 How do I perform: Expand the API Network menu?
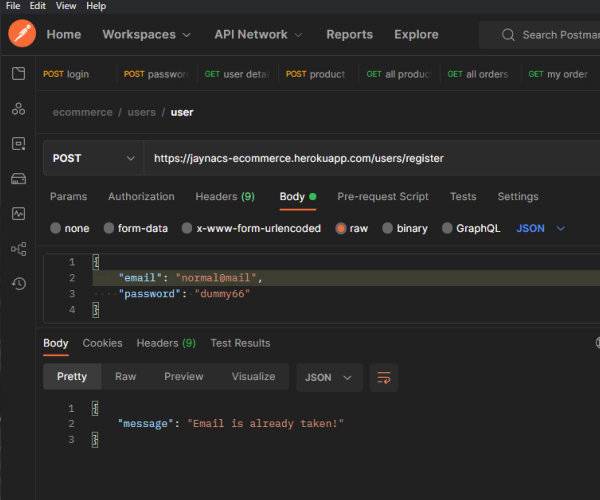pyautogui.click(x=258, y=34)
